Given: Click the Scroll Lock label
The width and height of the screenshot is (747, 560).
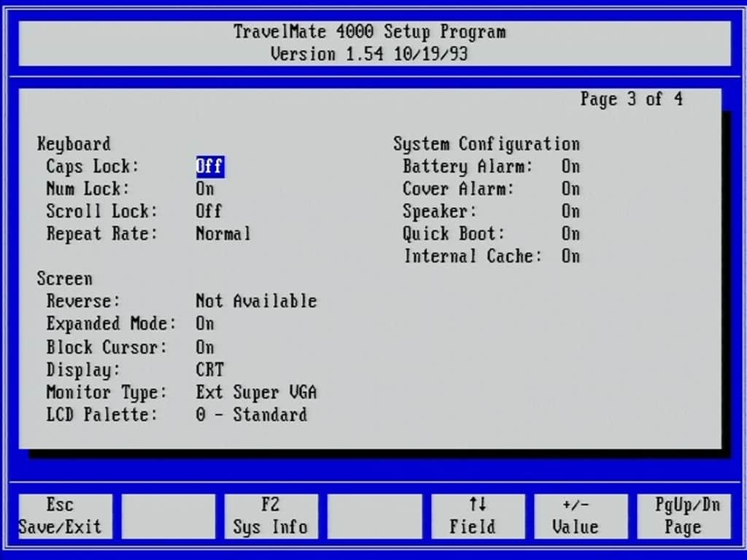Looking at the screenshot, I should [102, 211].
